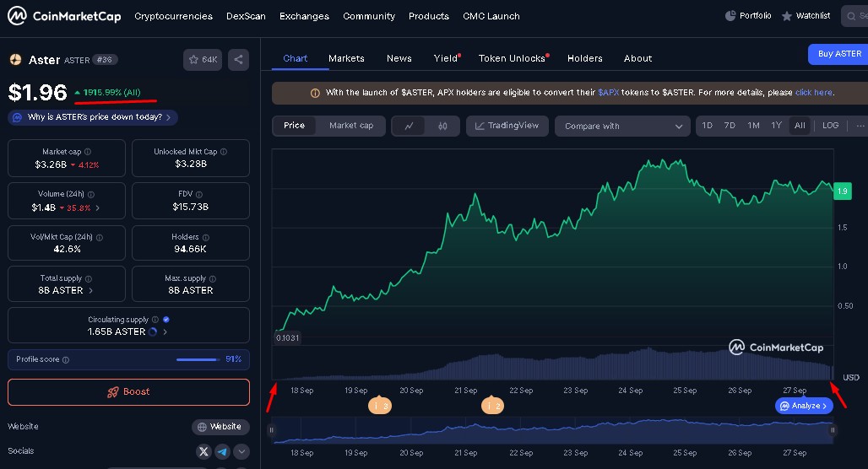Select the Market cap chart toggle
The height and width of the screenshot is (469, 868).
coord(351,126)
